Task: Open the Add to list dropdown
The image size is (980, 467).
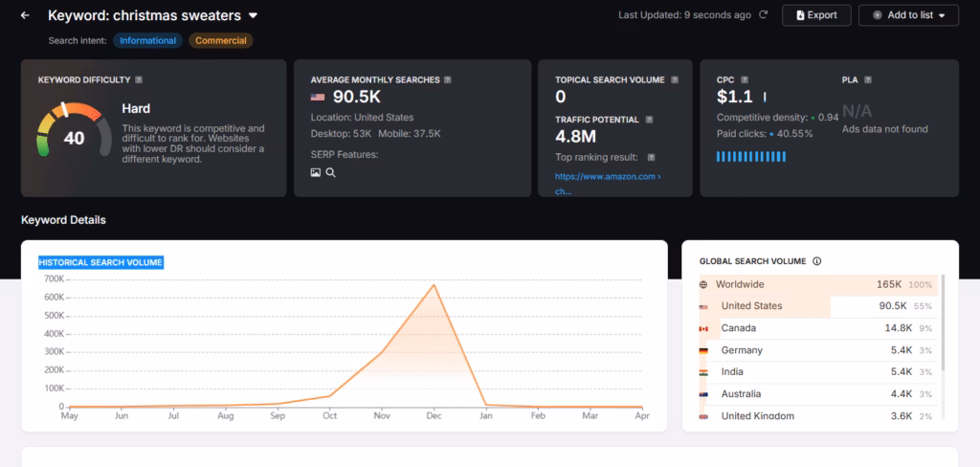Action: 907,15
